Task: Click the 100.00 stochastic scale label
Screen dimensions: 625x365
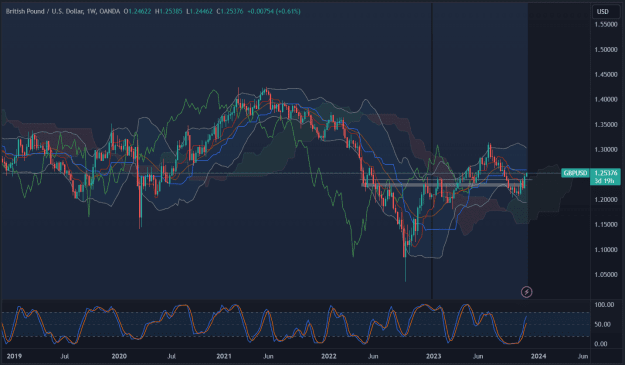Action: 604,305
